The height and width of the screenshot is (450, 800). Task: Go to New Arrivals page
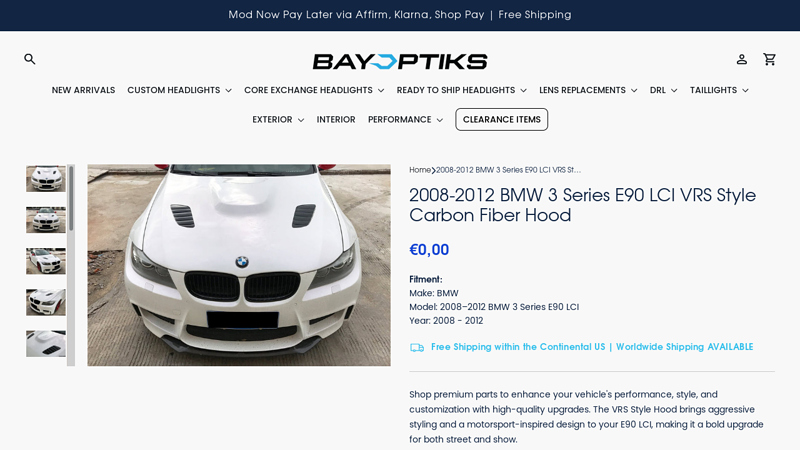(83, 90)
